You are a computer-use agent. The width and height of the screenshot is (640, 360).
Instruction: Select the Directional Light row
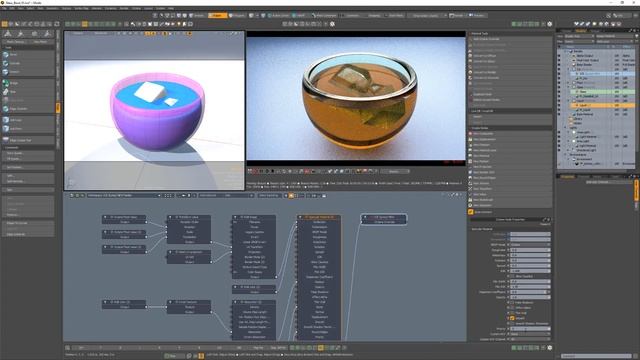point(596,150)
